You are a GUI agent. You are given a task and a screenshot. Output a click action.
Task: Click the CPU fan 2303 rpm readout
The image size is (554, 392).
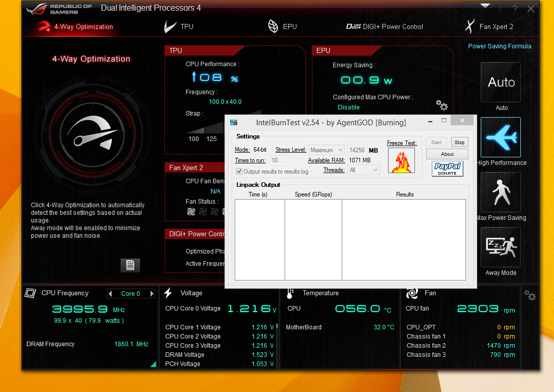486,309
